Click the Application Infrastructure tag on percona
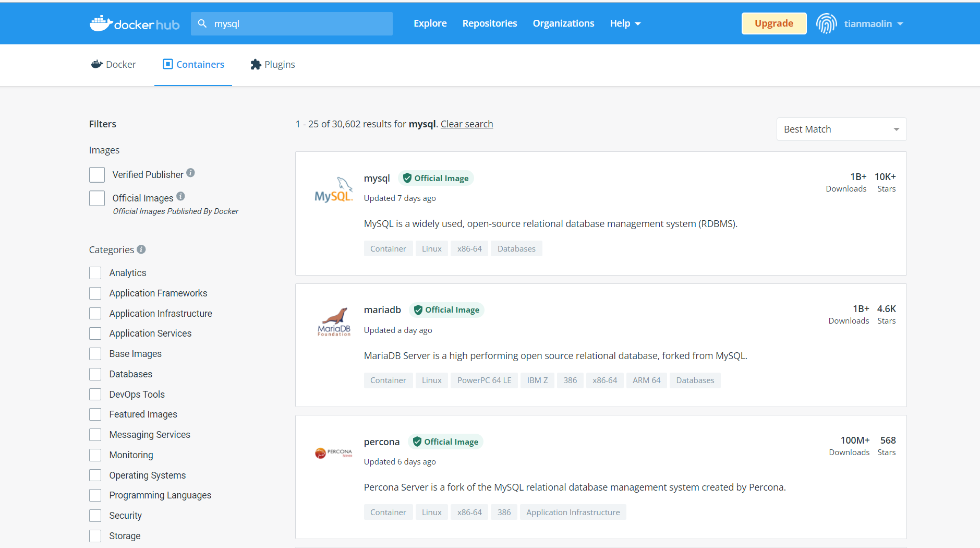 click(573, 512)
